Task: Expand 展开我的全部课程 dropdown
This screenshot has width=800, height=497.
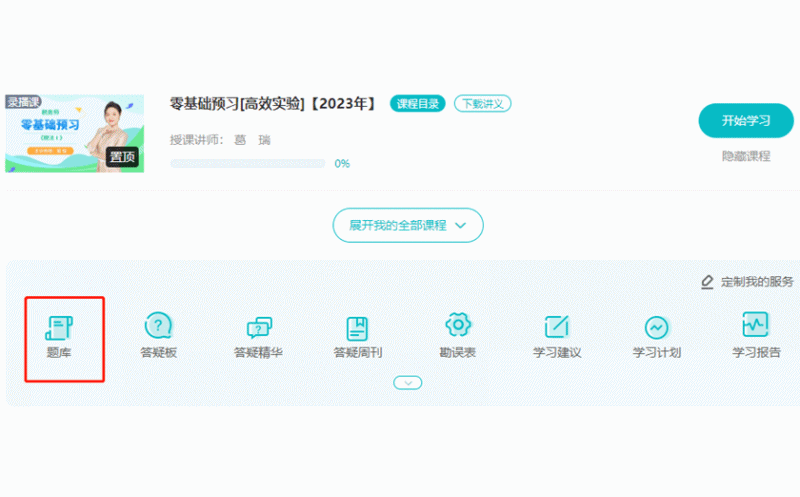Action: click(408, 225)
